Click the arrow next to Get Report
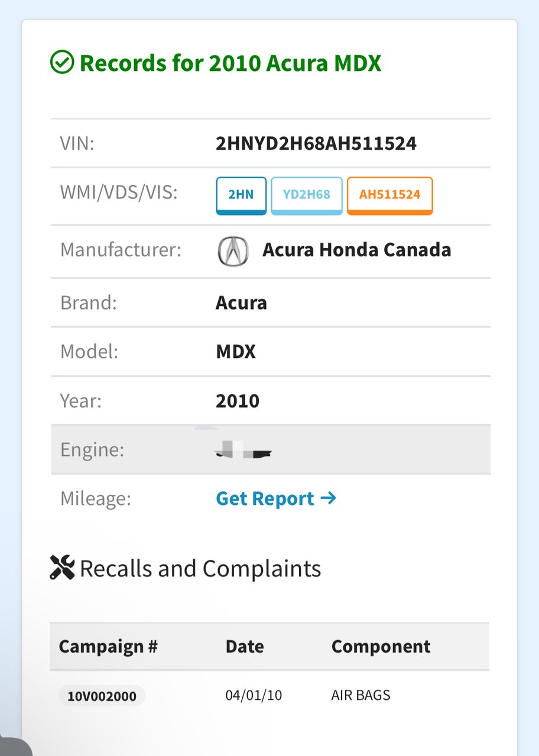This screenshot has height=756, width=539. click(x=328, y=498)
